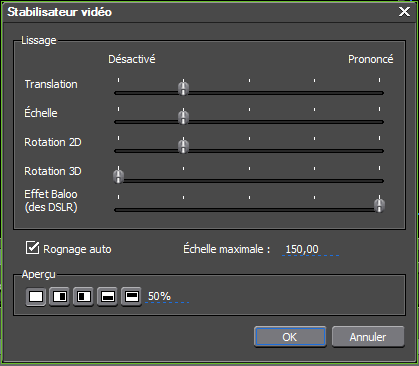
Task: Choose preview split with right half black
Action: pos(60,296)
